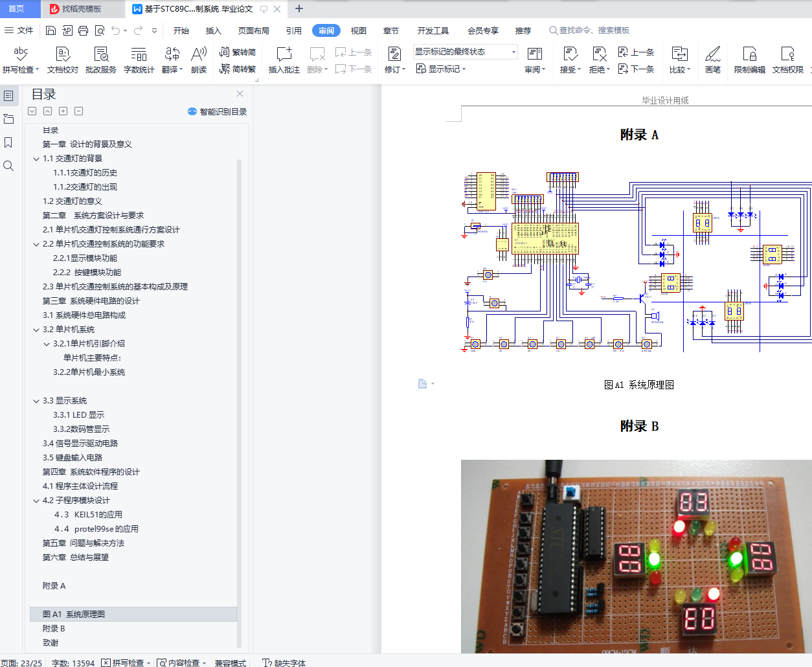Open the 显示标记的最终状态 dropdown

[465, 52]
